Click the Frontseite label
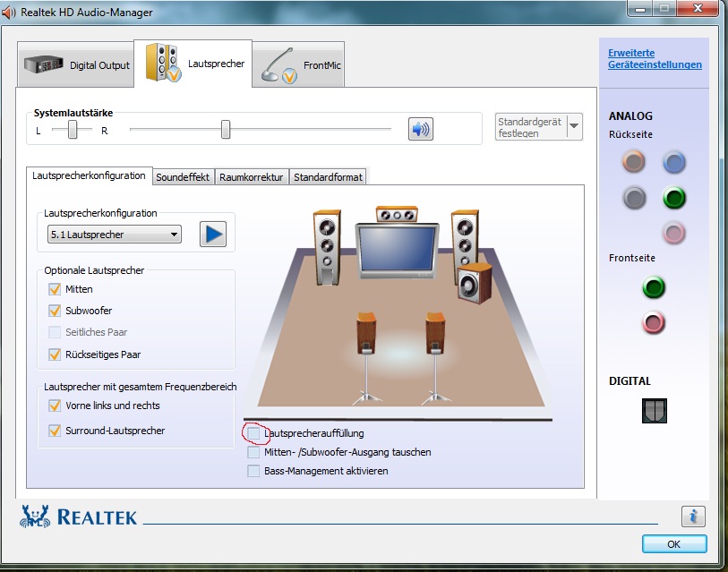The image size is (728, 572). 632,258
